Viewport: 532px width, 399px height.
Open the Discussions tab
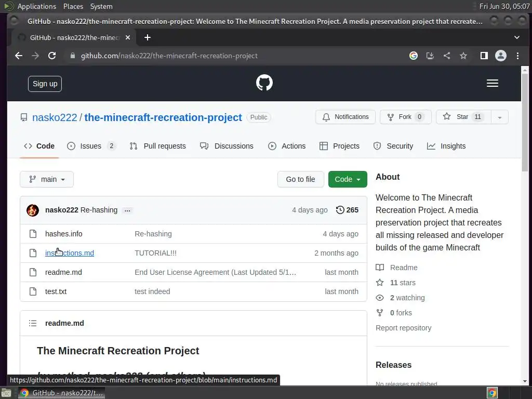pyautogui.click(x=227, y=146)
